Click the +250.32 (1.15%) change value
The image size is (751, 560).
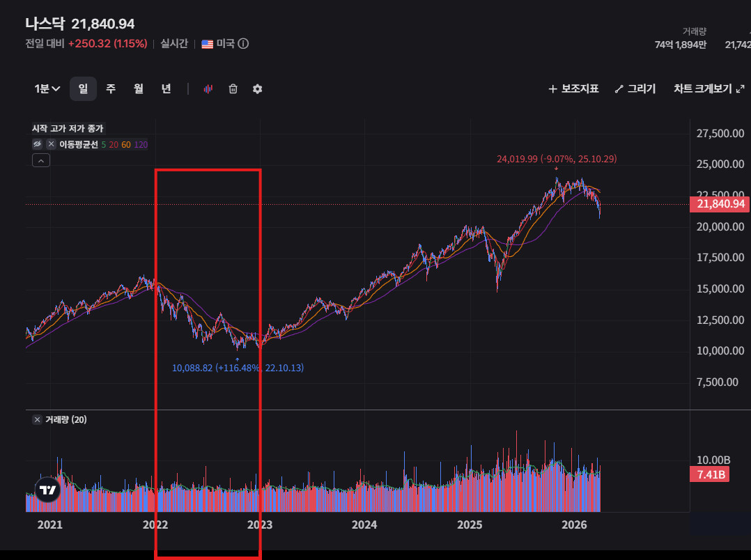point(108,44)
